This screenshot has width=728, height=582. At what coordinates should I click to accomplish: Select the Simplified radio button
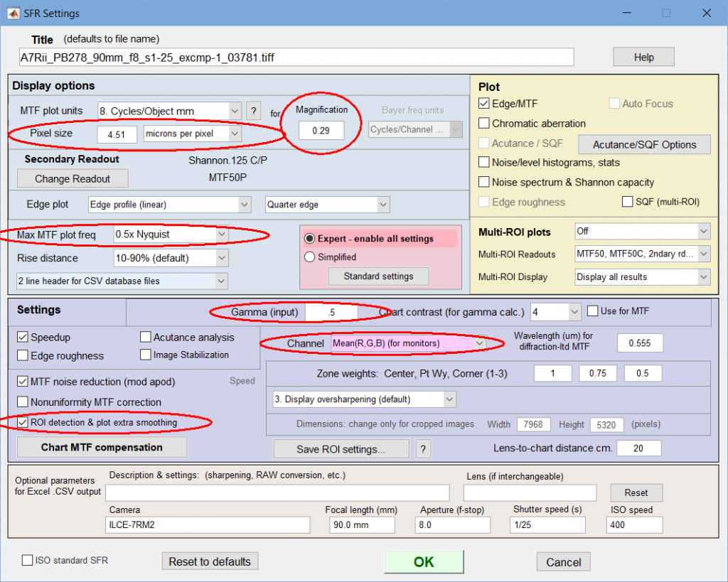309,257
